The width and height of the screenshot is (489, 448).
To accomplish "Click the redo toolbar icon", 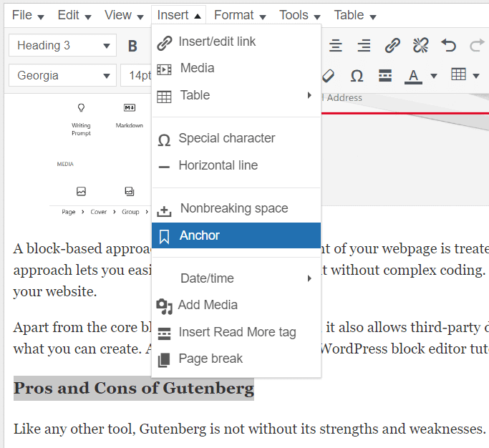I will click(477, 46).
